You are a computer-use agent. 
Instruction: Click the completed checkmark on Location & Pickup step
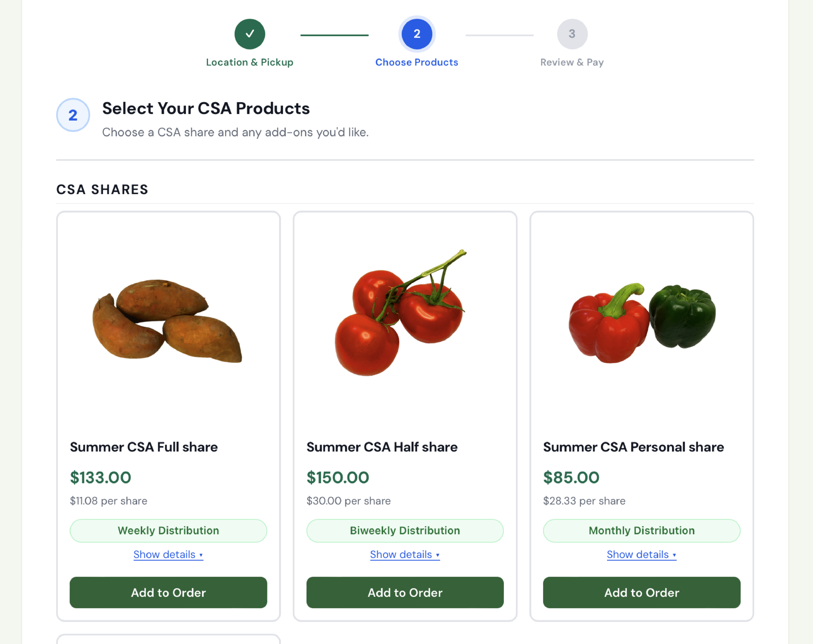[250, 34]
